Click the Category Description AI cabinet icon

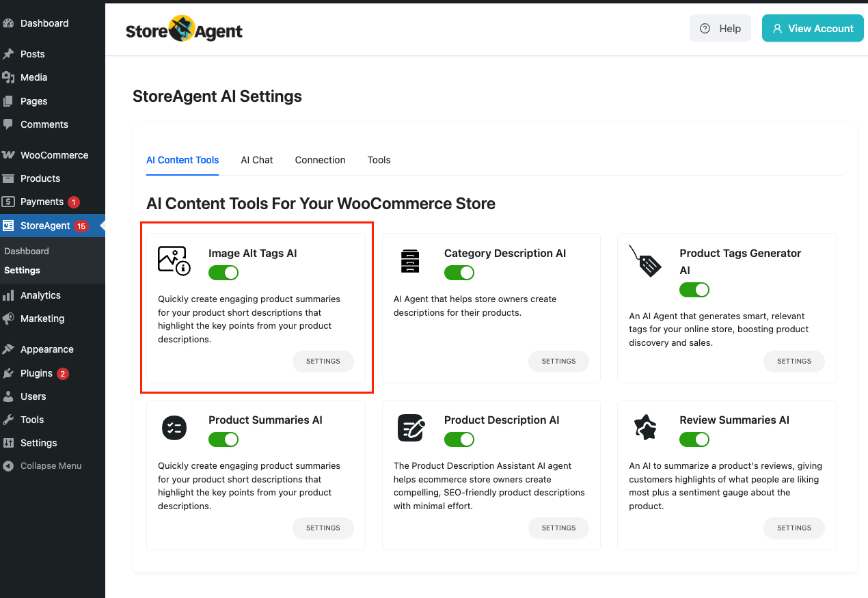point(410,261)
